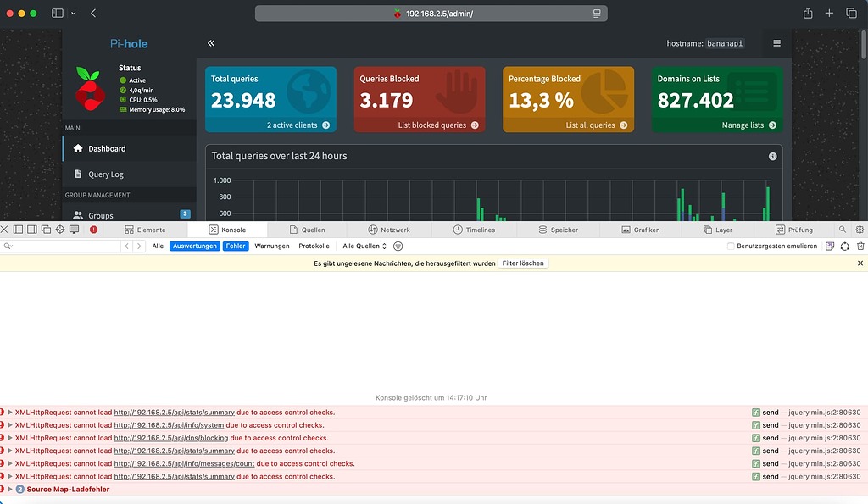Click the page's vertical scrollbar
Screen dimensions: 868x504
(x=864, y=44)
